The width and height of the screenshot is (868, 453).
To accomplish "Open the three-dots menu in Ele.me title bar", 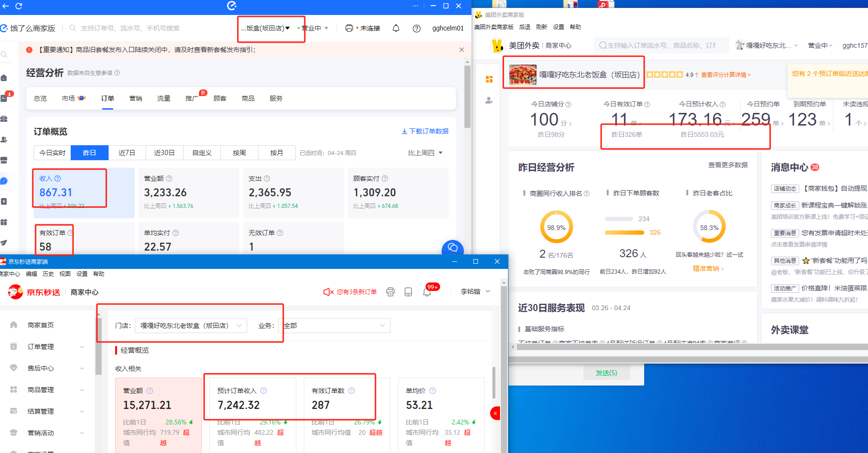I will (415, 6).
